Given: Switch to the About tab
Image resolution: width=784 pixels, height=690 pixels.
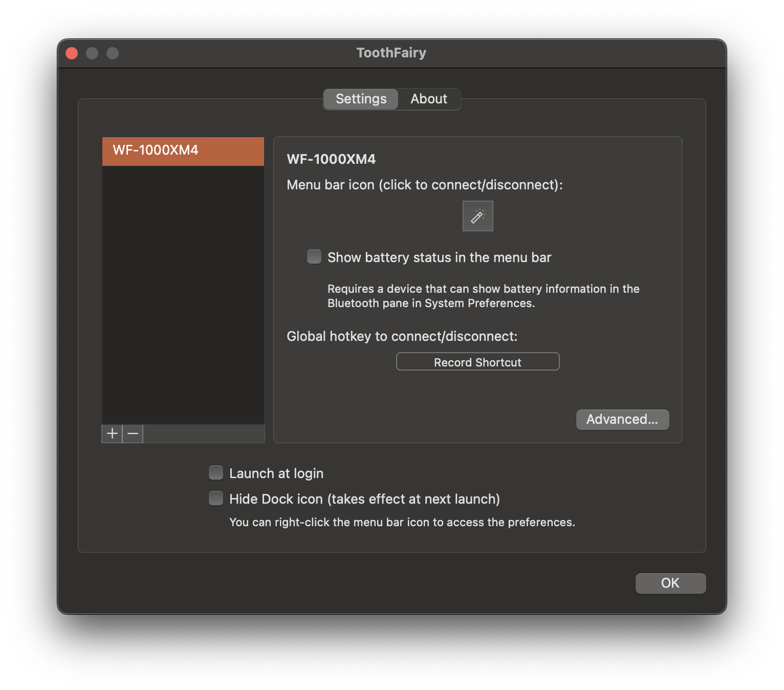Looking at the screenshot, I should [x=429, y=99].
